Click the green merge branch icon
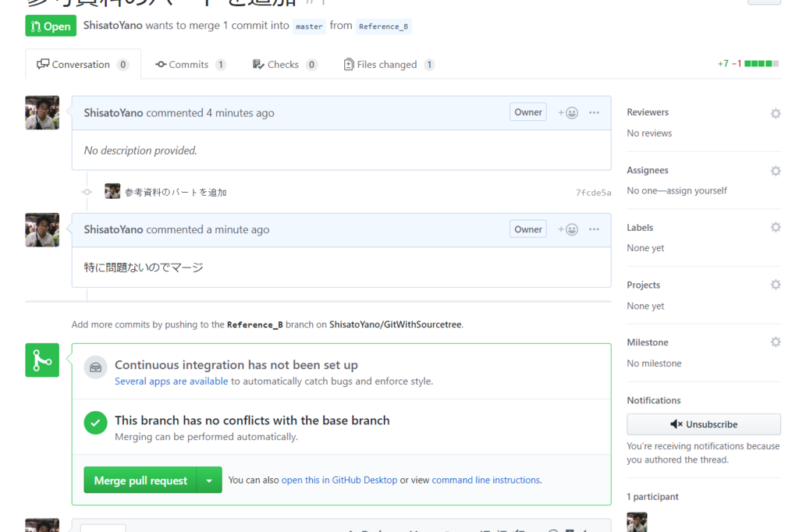Screen dimensions: 799x532 coord(42,360)
